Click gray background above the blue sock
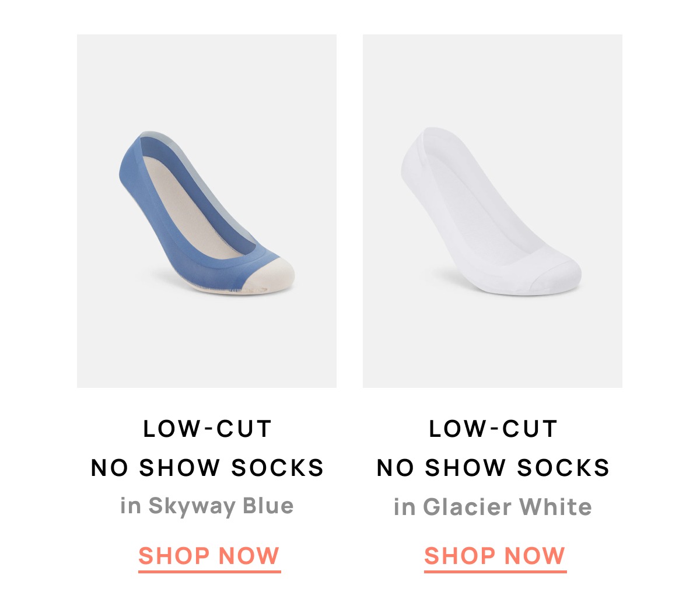Viewport: 700px width, 606px height. point(206,82)
